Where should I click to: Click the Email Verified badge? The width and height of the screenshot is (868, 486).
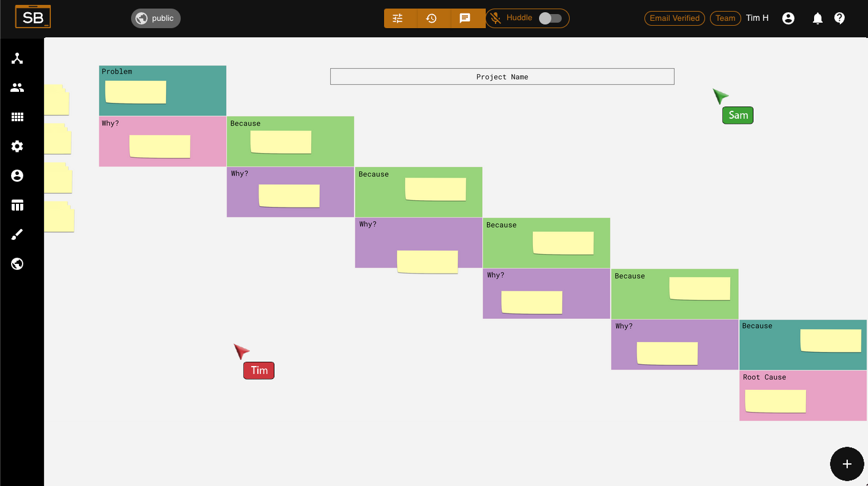[674, 18]
